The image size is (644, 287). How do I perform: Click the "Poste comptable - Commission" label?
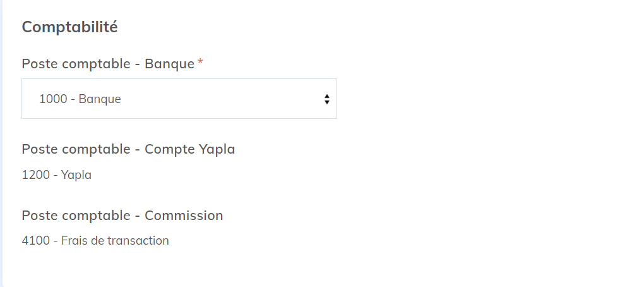point(122,216)
